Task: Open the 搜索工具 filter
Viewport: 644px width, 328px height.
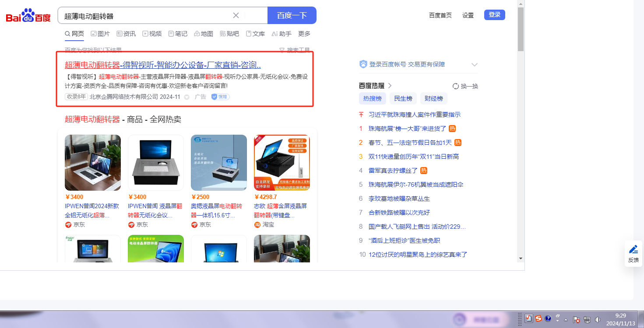Action: (295, 50)
